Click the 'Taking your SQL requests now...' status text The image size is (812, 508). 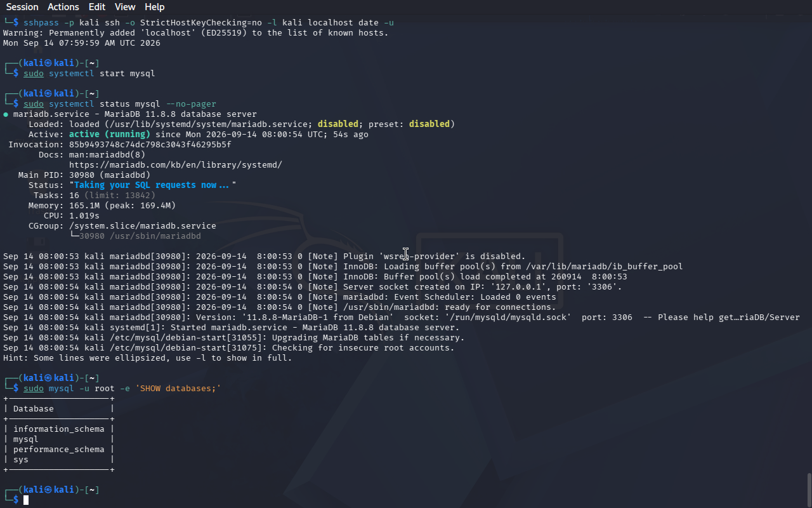(153, 185)
